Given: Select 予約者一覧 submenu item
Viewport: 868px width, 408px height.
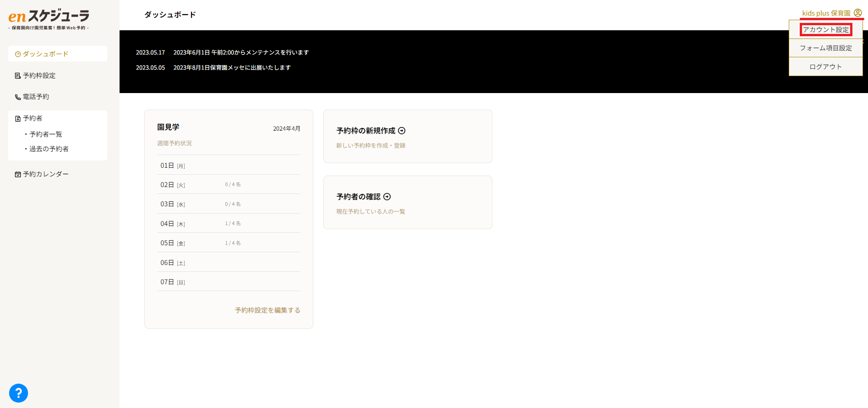Looking at the screenshot, I should 46,134.
